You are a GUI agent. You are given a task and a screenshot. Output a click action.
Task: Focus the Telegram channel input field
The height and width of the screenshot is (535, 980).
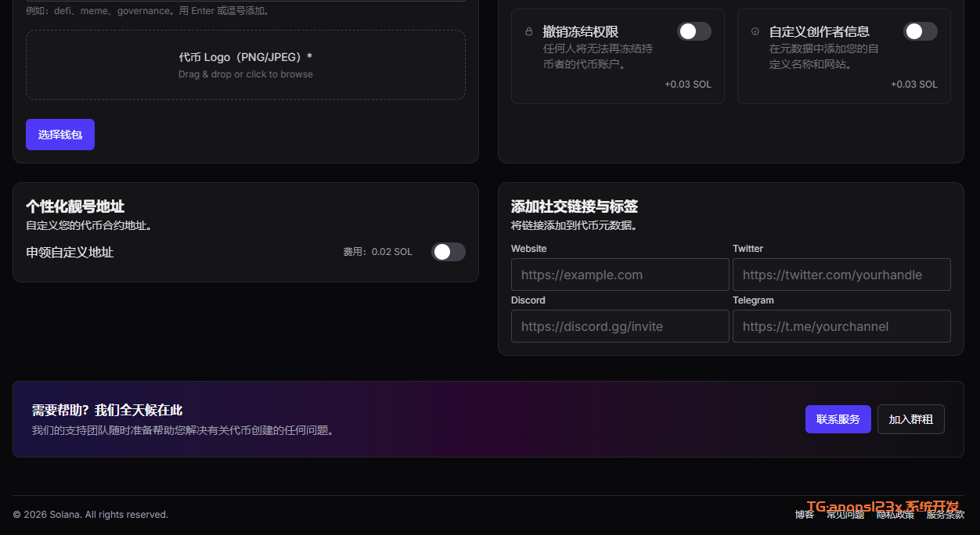pos(841,327)
